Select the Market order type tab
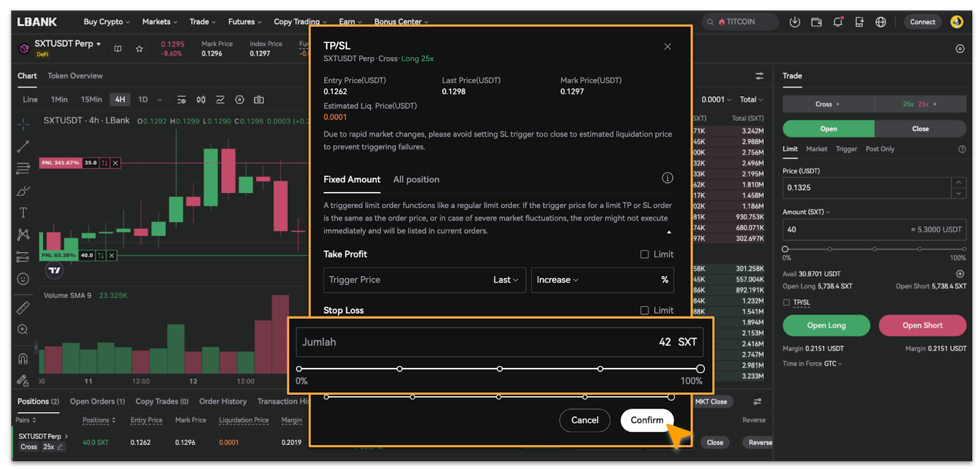This screenshot has width=980, height=469. coord(816,149)
